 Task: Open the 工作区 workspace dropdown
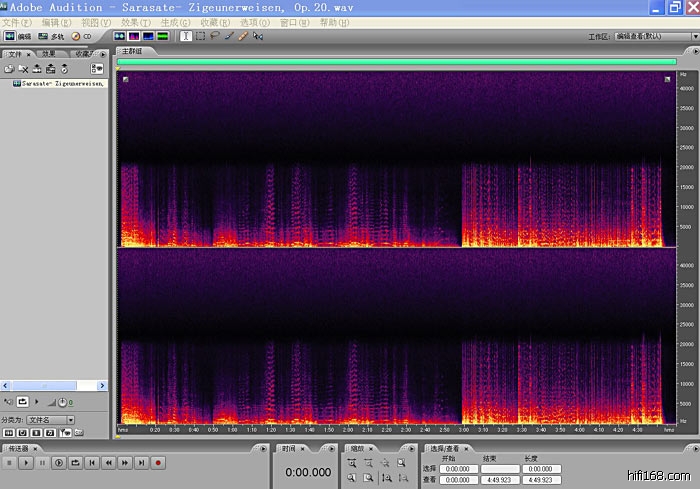[x=649, y=36]
